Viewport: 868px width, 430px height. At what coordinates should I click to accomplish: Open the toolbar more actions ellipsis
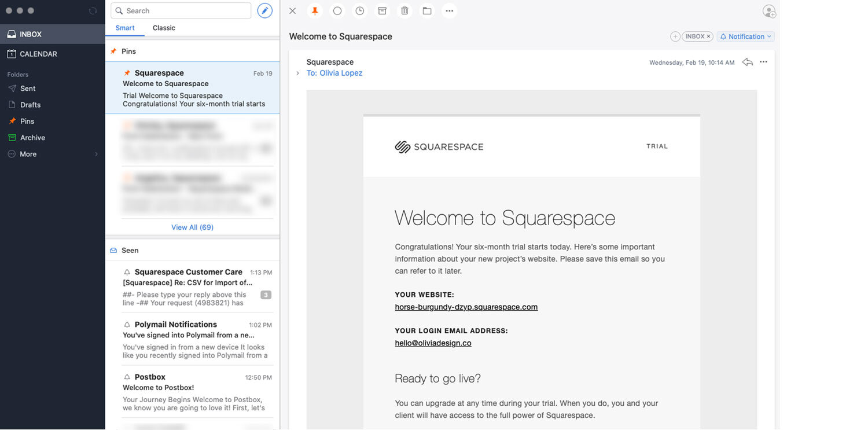coord(449,11)
